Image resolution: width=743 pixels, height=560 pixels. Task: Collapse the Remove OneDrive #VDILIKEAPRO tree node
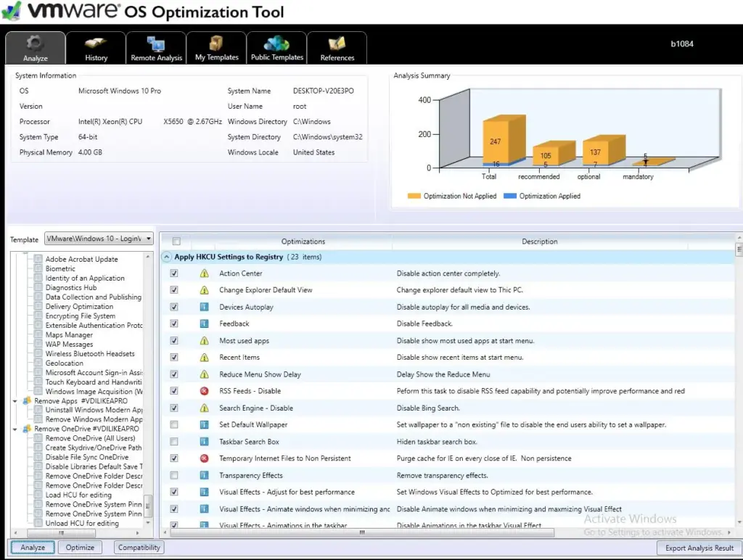[x=15, y=429]
